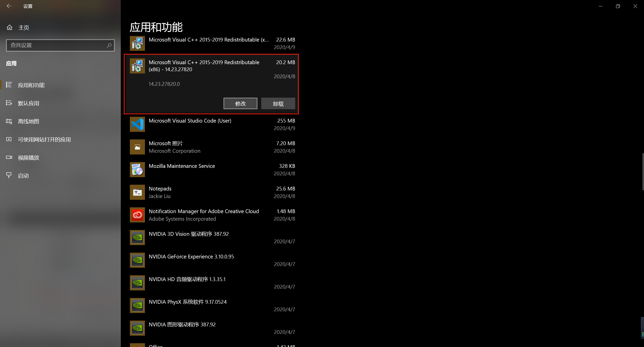Click the home icon beside 主页
The height and width of the screenshot is (347, 644).
(10, 27)
